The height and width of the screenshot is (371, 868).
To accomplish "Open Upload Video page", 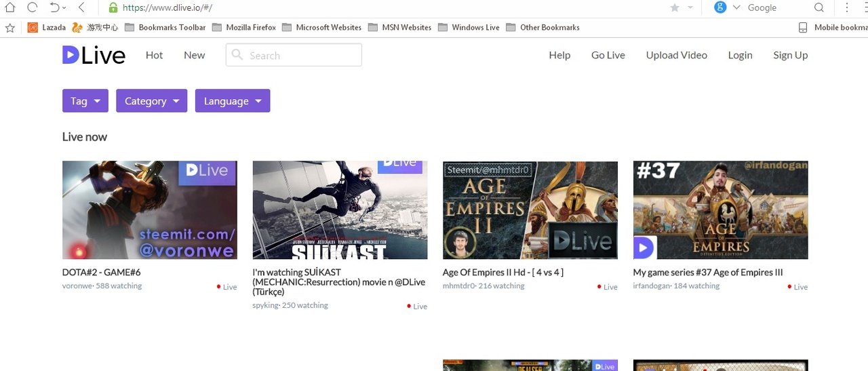I will (x=676, y=55).
